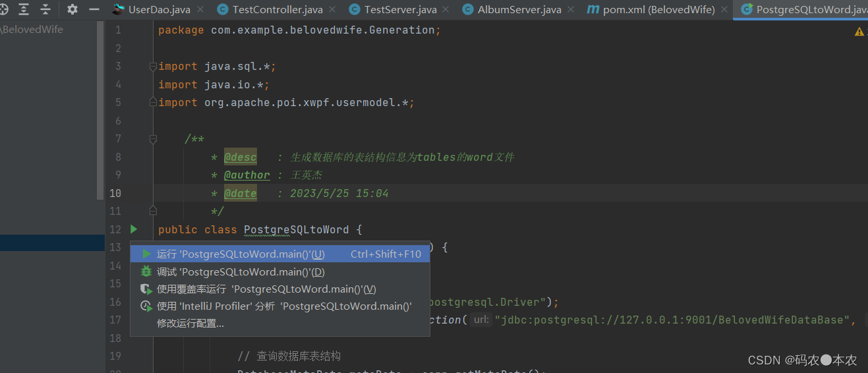Close the TestController.java tab
Screen dimensions: 868x373
pos(333,10)
